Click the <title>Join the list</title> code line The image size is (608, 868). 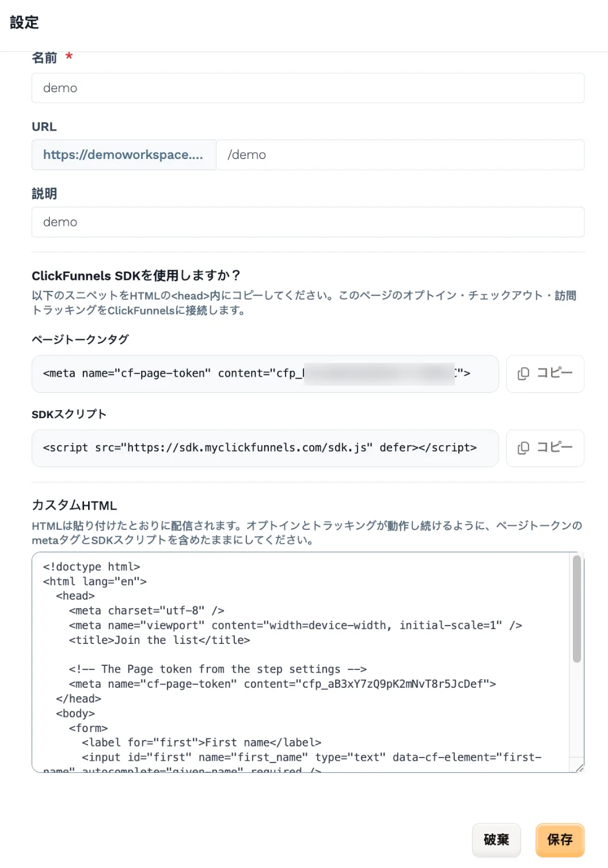[x=159, y=640]
